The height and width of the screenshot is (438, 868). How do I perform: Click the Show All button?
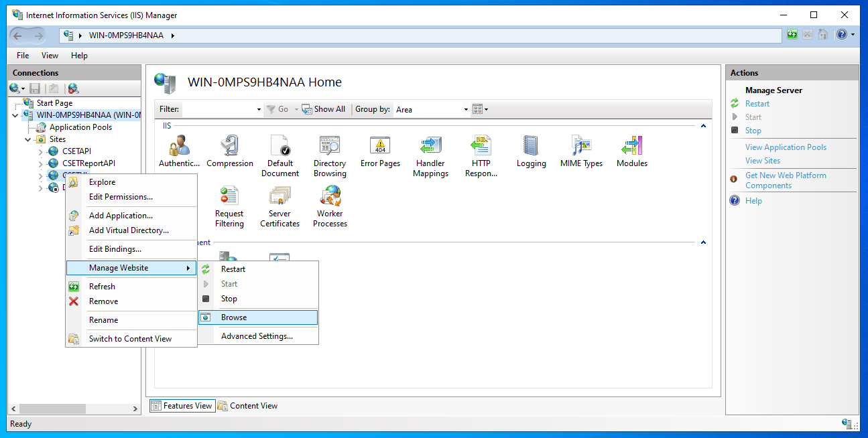(324, 109)
